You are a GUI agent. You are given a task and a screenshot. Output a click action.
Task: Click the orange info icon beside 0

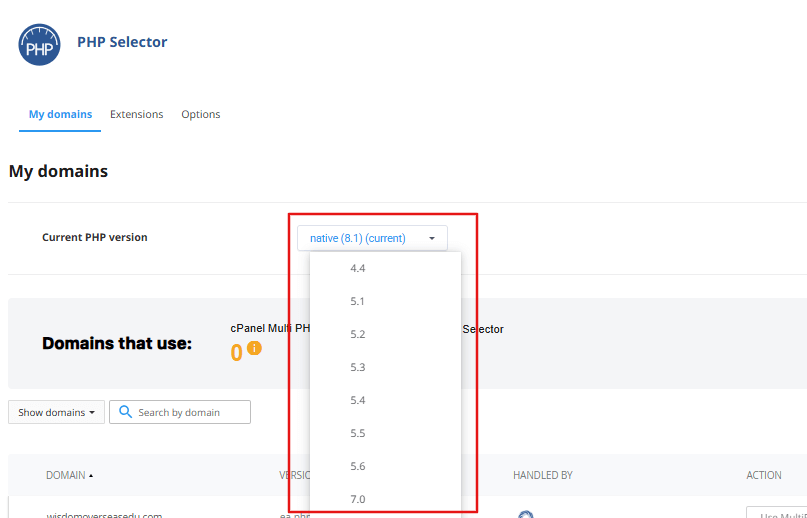pos(254,349)
